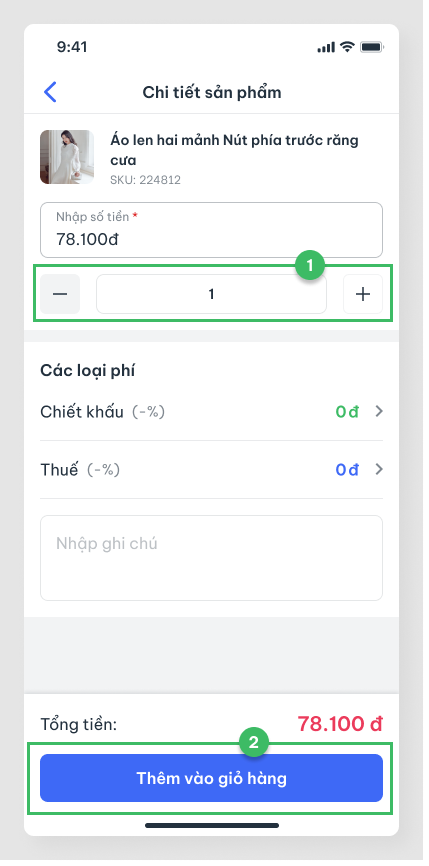Tap the green annotation badge number 1
429x866 pixels.
[309, 266]
